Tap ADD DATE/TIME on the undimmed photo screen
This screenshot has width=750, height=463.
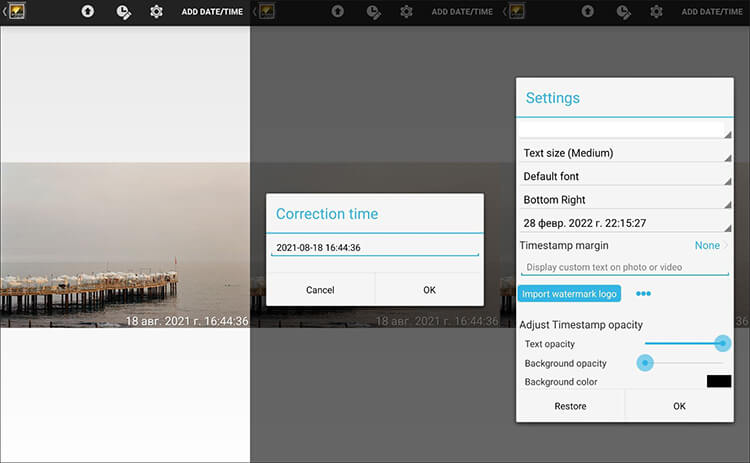click(212, 11)
